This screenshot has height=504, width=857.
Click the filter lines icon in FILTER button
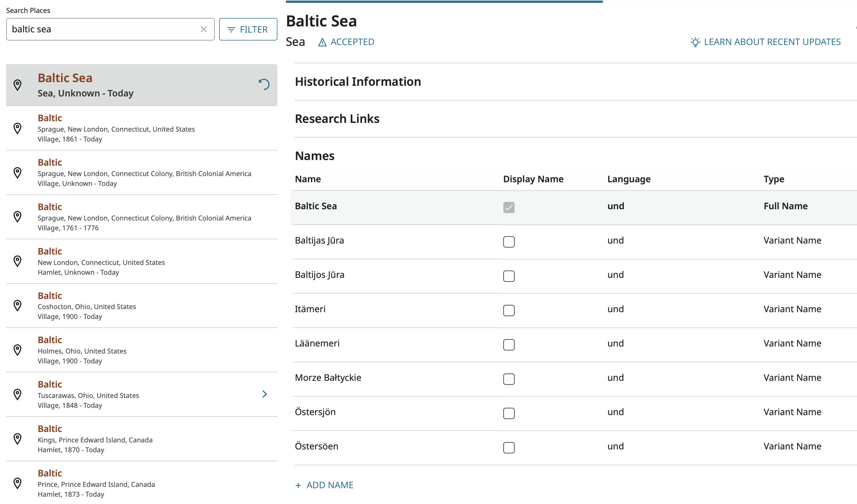coord(231,30)
